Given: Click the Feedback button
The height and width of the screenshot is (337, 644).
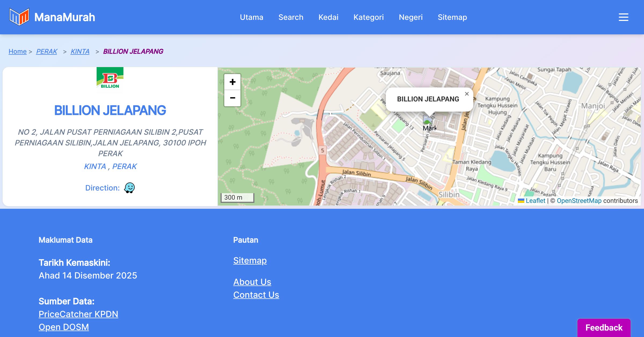Looking at the screenshot, I should 604,327.
